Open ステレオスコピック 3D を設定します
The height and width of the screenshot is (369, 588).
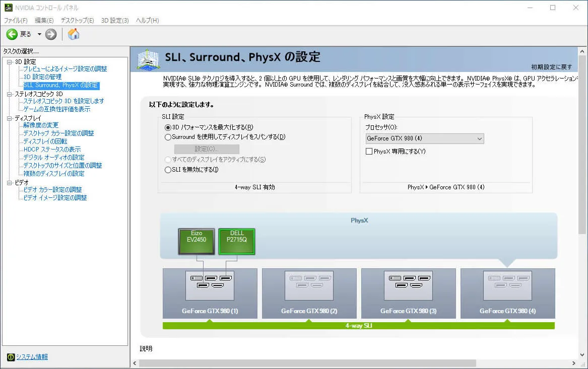click(63, 101)
